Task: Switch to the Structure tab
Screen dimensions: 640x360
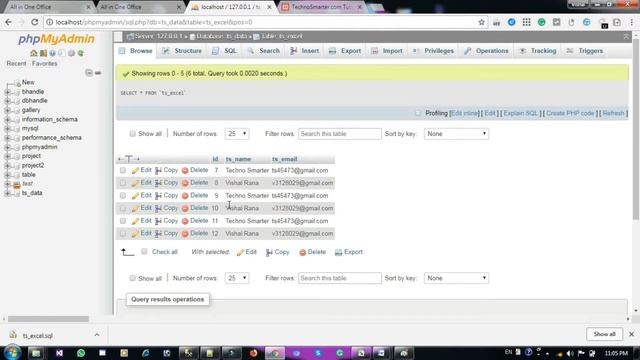Action: [x=182, y=51]
